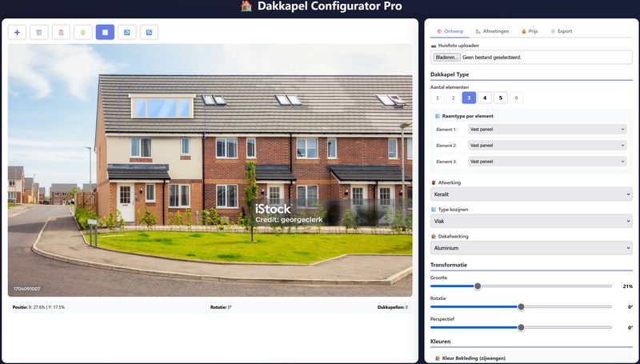Click the dakkapel placed on the house roof
640x364 pixels.
[162, 106]
